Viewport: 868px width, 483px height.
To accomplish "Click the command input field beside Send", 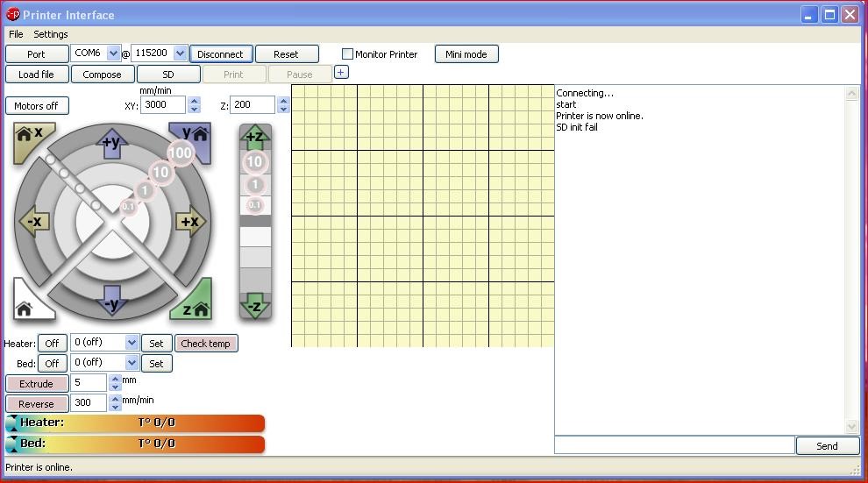I will tap(673, 445).
